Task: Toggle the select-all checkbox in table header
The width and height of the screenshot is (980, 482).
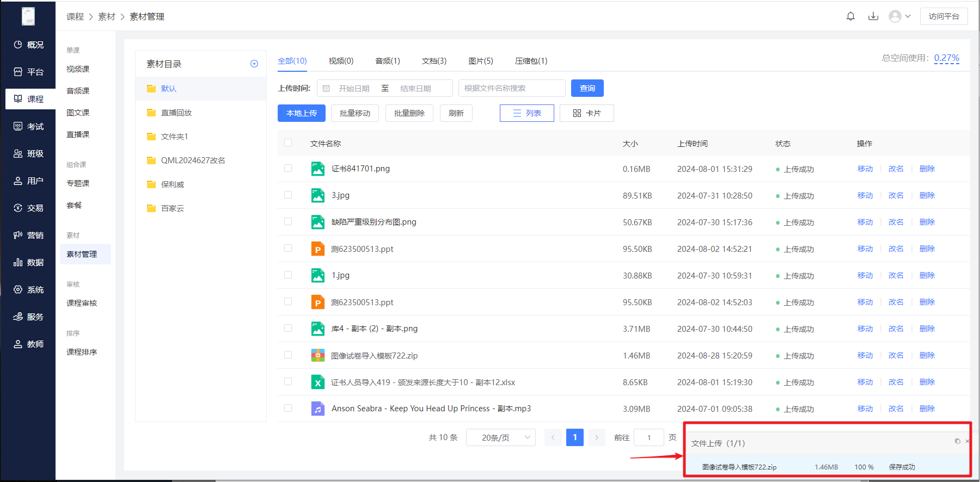Action: tap(288, 143)
